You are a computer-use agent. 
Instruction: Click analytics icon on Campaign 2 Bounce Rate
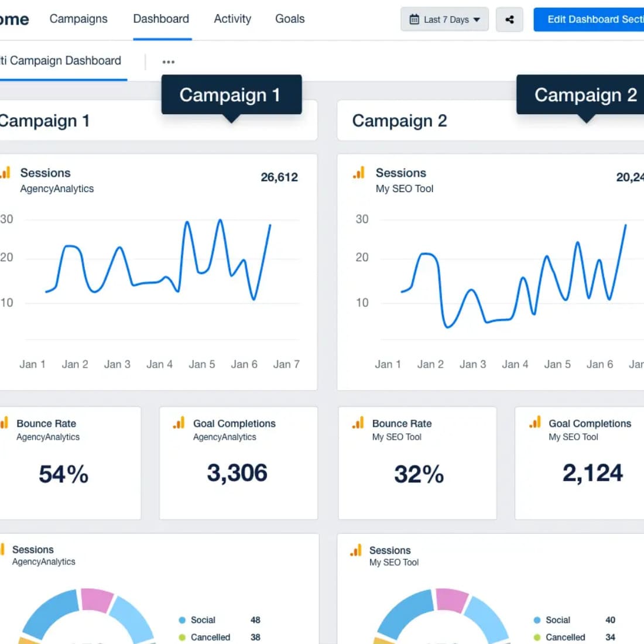[x=358, y=423]
